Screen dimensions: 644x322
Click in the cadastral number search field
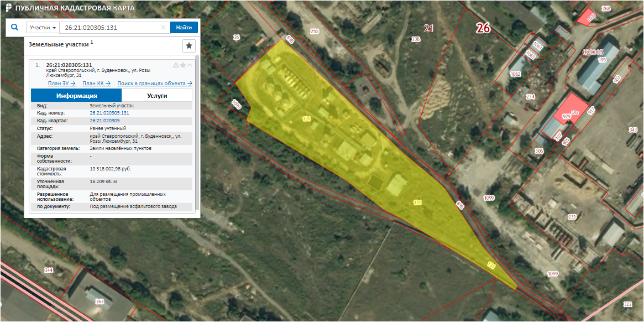click(x=111, y=28)
